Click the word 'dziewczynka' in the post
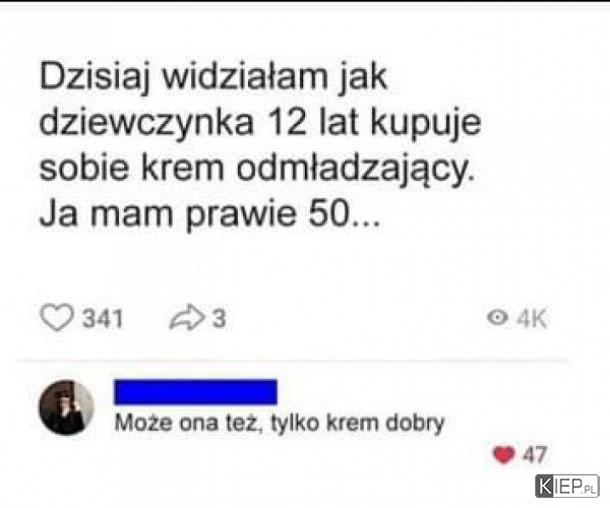610x508 pixels. pos(147,123)
